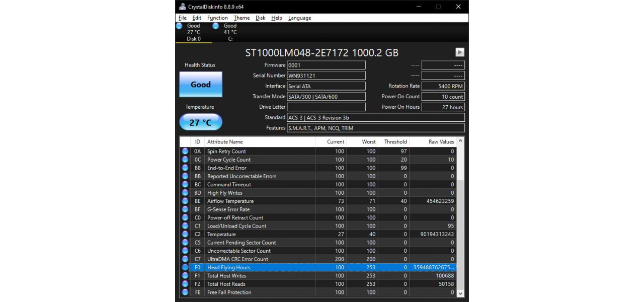The image size is (644, 302).
Task: Click the Firmware field showing 0001
Action: coord(326,65)
